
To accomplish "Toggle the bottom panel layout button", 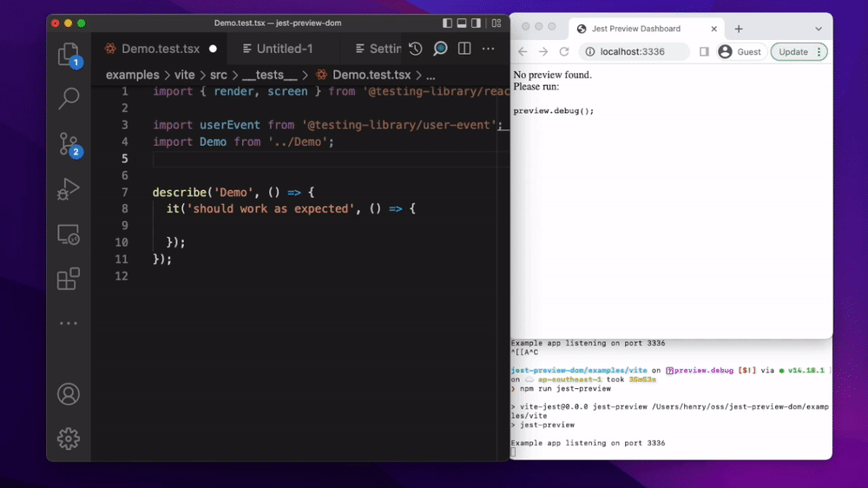I will [464, 23].
